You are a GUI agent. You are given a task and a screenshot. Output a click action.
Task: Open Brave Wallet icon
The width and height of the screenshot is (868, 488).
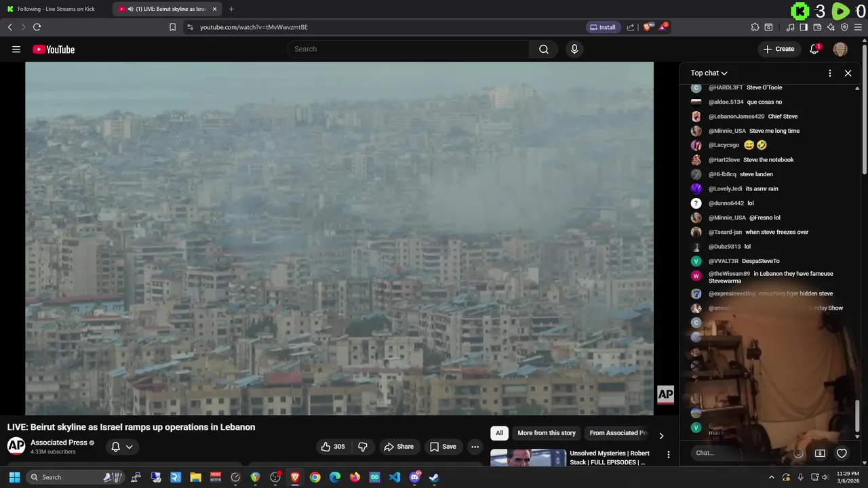pos(817,27)
